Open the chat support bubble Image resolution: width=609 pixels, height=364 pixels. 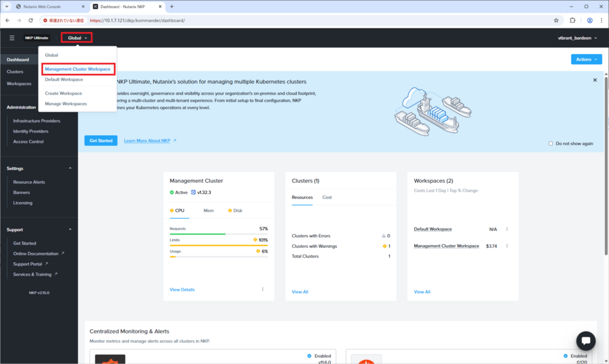point(586,341)
